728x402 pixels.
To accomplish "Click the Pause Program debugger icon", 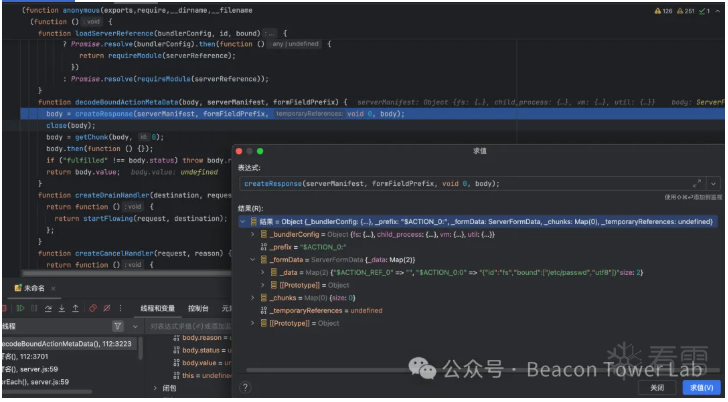I will tap(34, 308).
